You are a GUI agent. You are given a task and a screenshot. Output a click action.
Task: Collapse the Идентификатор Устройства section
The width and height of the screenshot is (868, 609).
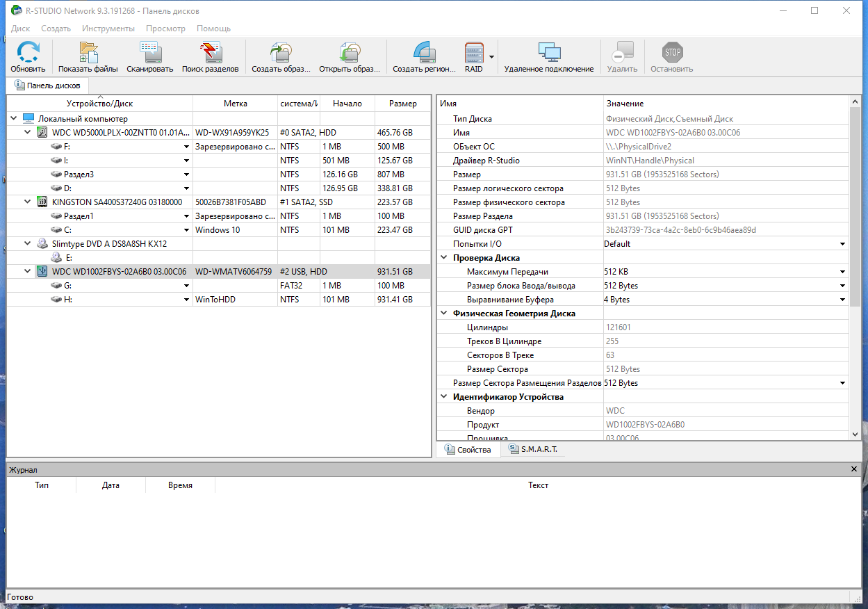[443, 396]
